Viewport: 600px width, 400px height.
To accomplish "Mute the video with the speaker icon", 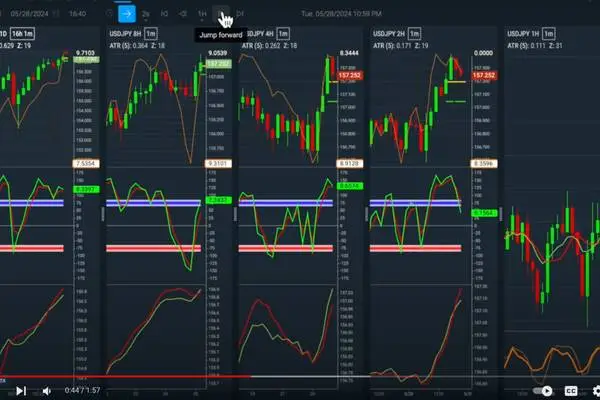I will pos(47,391).
